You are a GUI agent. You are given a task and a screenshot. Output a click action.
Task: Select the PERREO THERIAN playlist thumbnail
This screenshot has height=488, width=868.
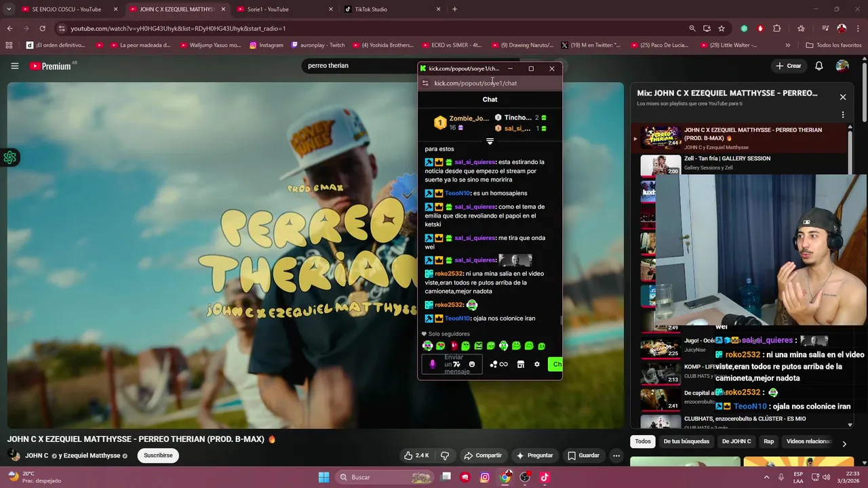click(660, 138)
